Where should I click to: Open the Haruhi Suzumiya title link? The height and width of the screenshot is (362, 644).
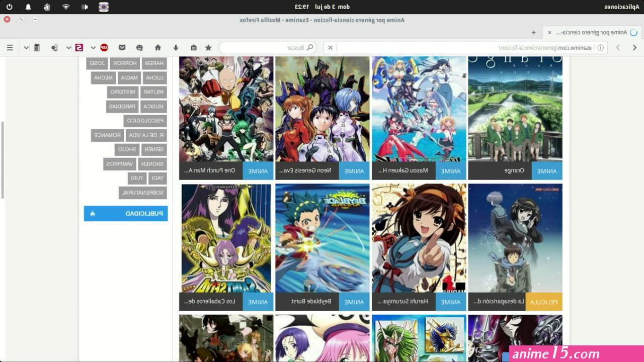click(403, 302)
